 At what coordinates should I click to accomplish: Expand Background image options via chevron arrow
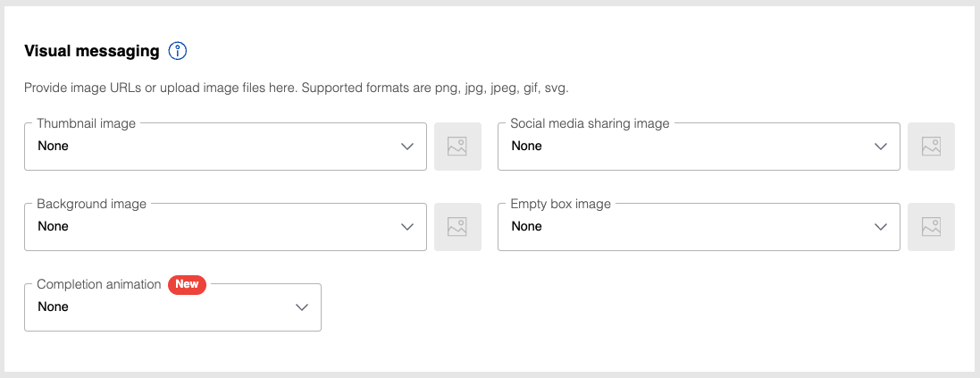pyautogui.click(x=407, y=227)
